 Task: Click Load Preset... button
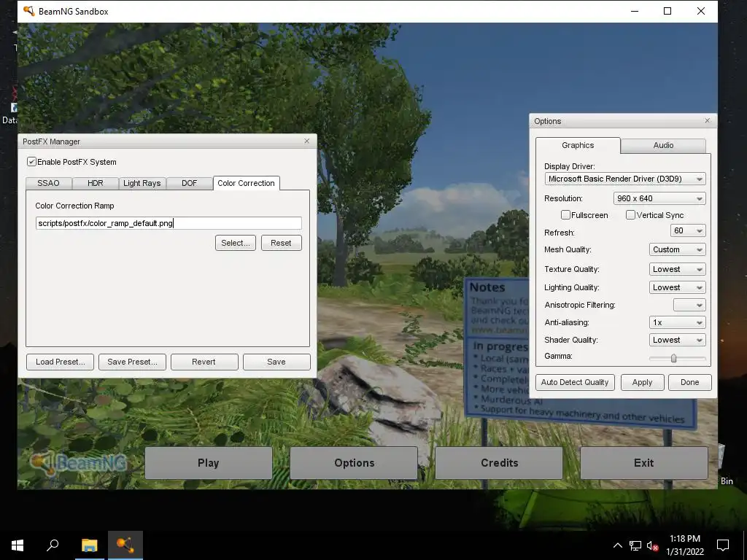pyautogui.click(x=60, y=362)
